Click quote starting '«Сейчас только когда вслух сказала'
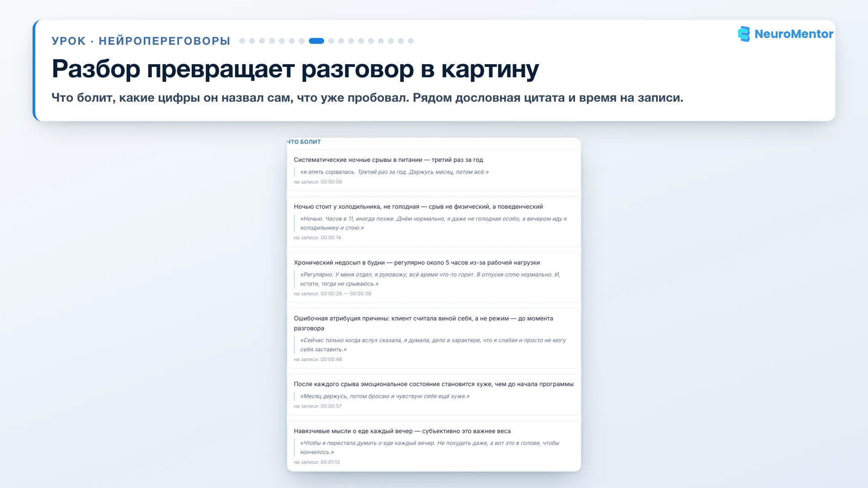This screenshot has width=868, height=488. click(433, 345)
